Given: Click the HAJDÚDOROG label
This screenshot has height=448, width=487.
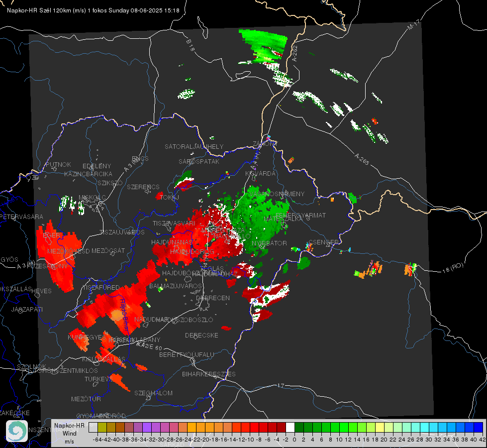Looking at the screenshot, I should pyautogui.click(x=192, y=251).
